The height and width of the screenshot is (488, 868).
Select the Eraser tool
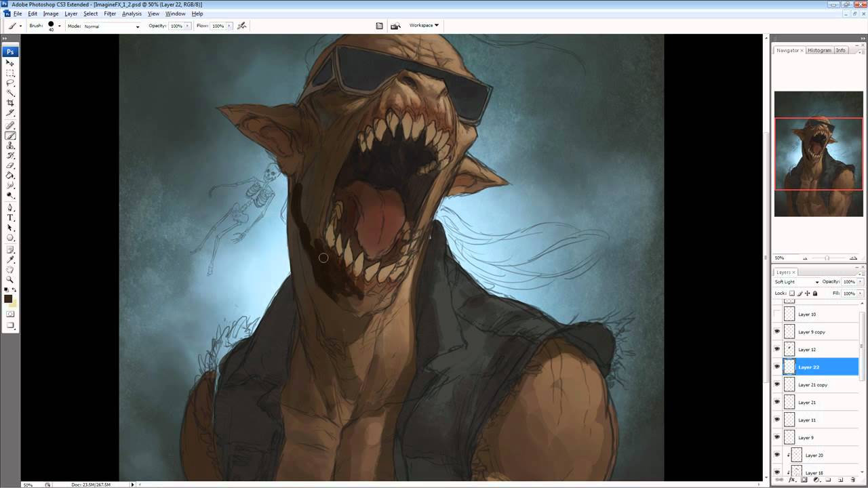click(10, 165)
